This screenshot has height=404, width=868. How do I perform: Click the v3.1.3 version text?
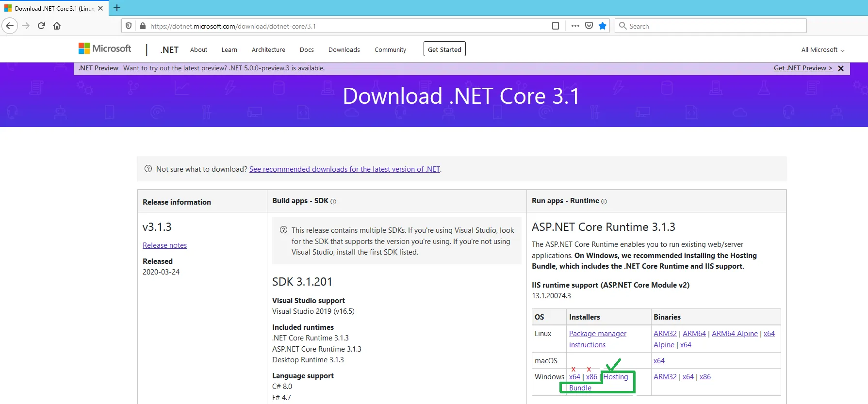157,227
